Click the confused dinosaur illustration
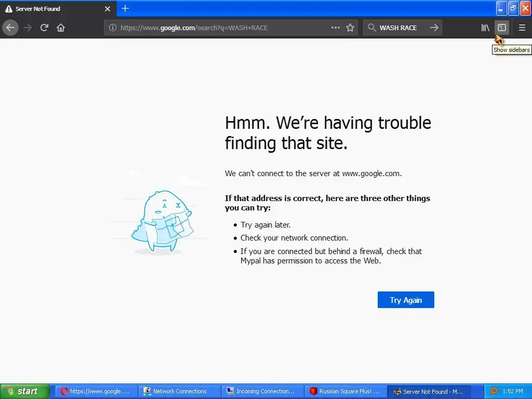532x399 pixels. pos(162,222)
